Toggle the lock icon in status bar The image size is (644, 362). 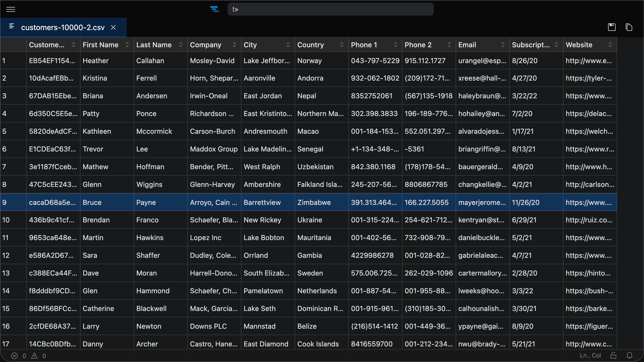(613, 356)
